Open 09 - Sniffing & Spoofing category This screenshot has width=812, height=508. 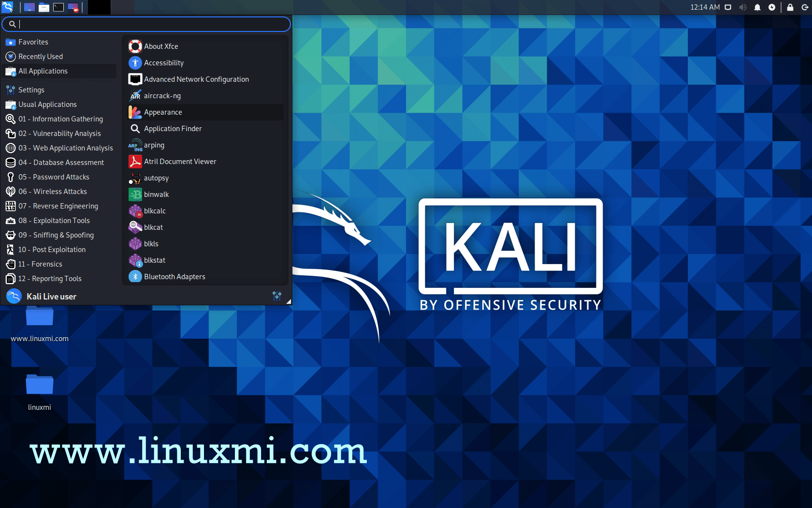click(60, 235)
